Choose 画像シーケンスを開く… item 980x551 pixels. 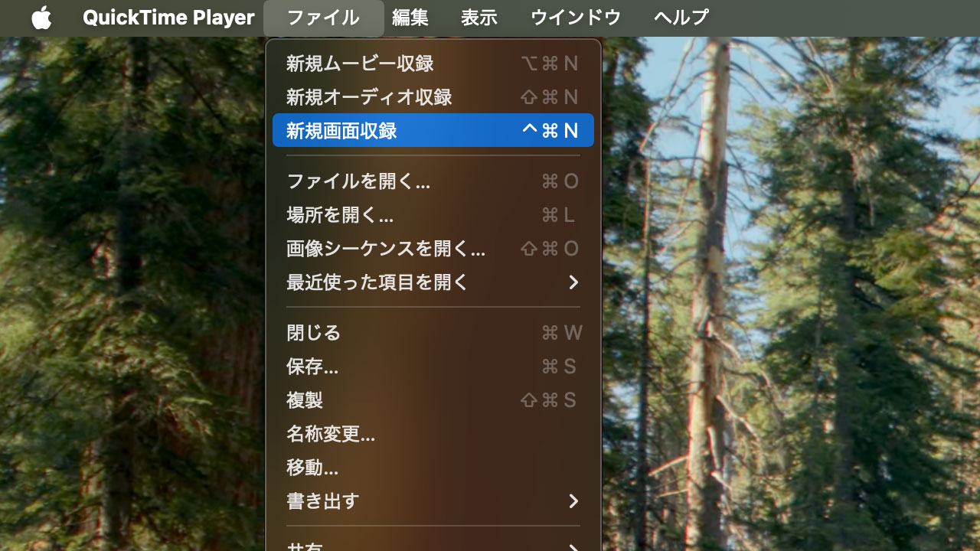[433, 249]
